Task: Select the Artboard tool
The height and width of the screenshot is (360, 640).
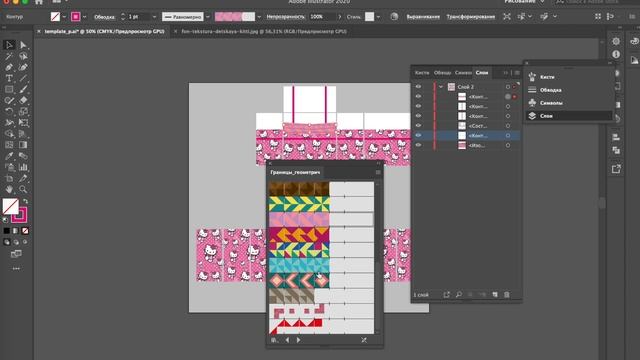Action: [9, 178]
